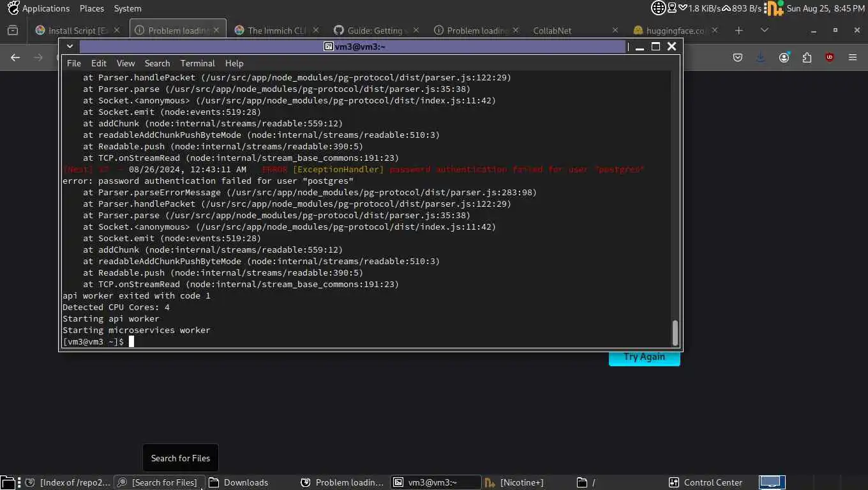Click the 'api worker exited with code 1' line
The width and height of the screenshot is (868, 490).
tap(136, 295)
